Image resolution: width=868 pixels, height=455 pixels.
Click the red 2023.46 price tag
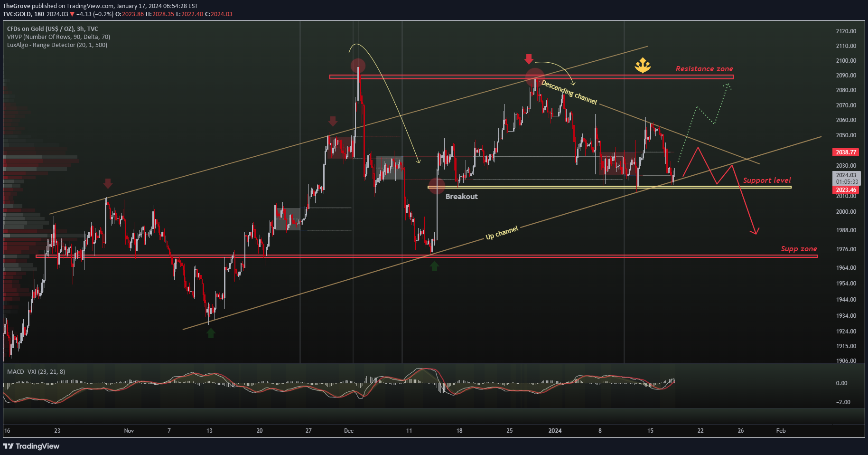coord(846,190)
